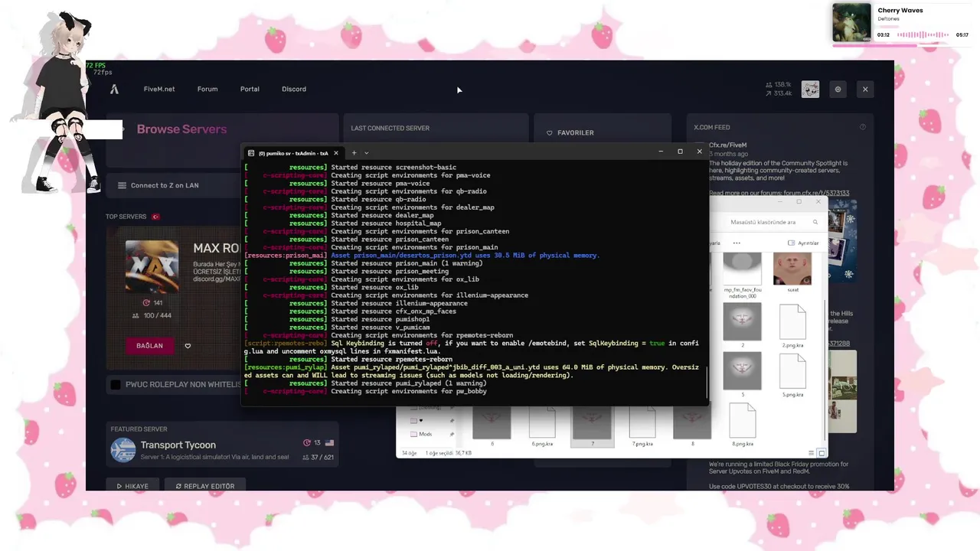Click the BAĞLAN connect button
The height and width of the screenshot is (551, 980).
[x=149, y=345]
